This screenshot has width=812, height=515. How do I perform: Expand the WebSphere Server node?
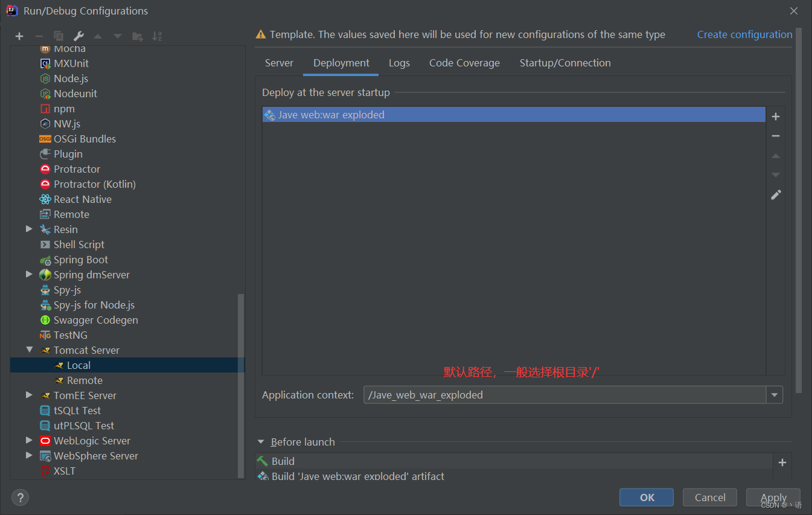point(29,455)
